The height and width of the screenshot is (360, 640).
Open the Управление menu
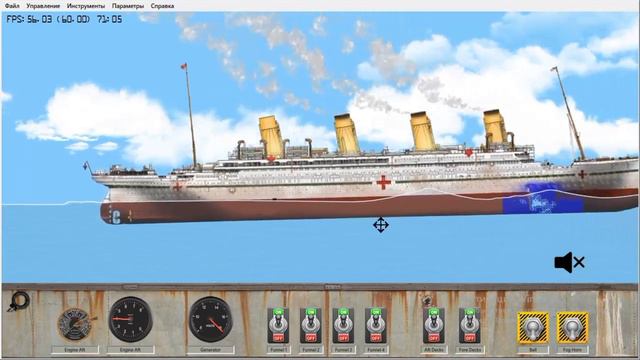tap(43, 6)
